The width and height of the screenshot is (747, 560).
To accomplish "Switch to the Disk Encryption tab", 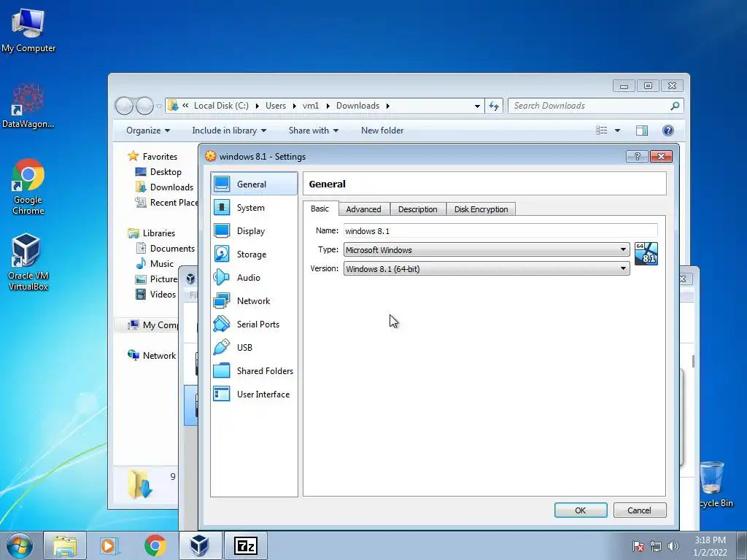I will [481, 209].
